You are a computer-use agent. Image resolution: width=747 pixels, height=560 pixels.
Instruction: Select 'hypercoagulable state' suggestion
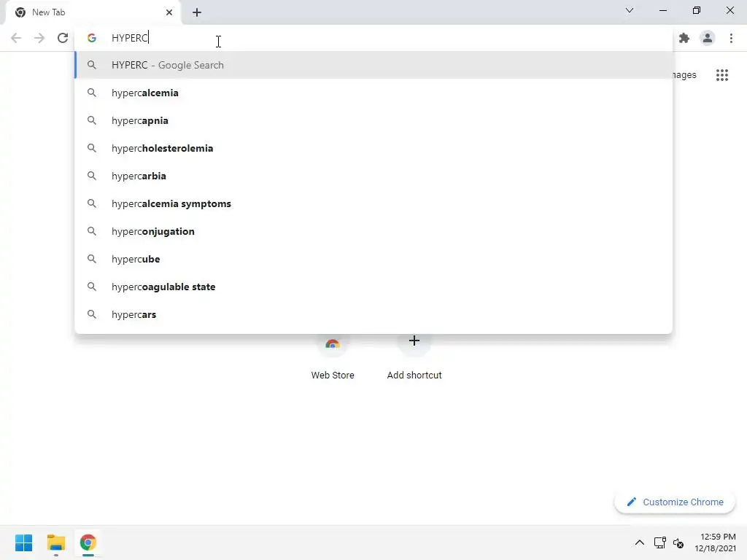(x=373, y=287)
